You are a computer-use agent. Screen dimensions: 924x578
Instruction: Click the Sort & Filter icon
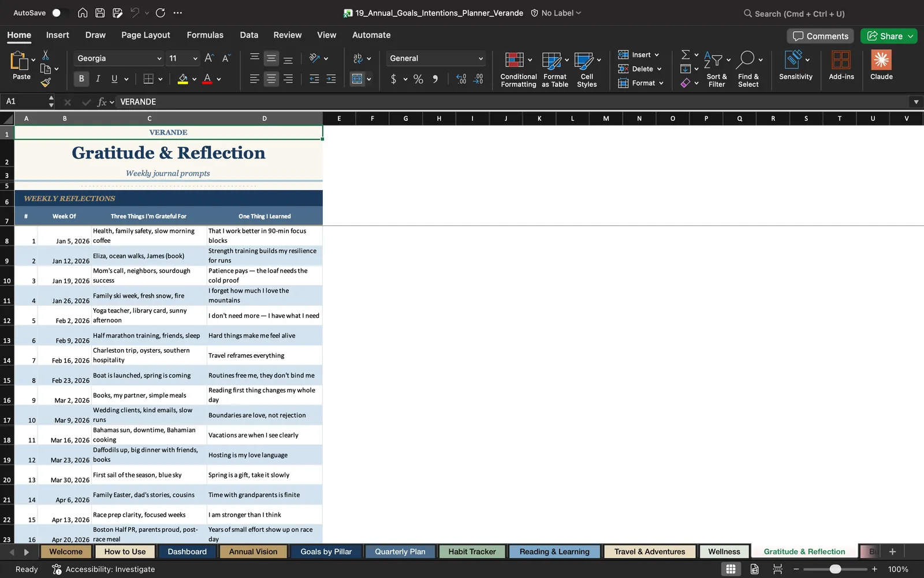pos(713,60)
